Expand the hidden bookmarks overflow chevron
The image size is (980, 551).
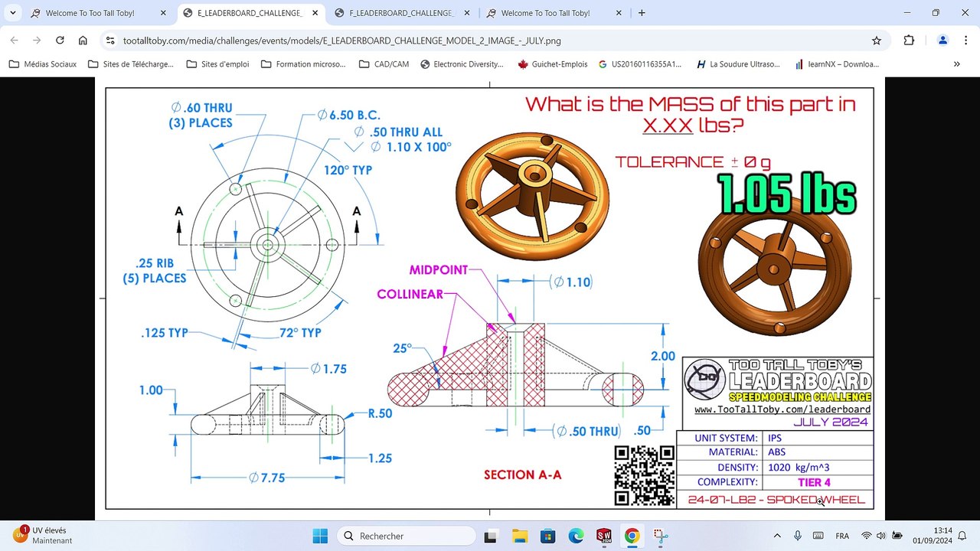pyautogui.click(x=957, y=64)
